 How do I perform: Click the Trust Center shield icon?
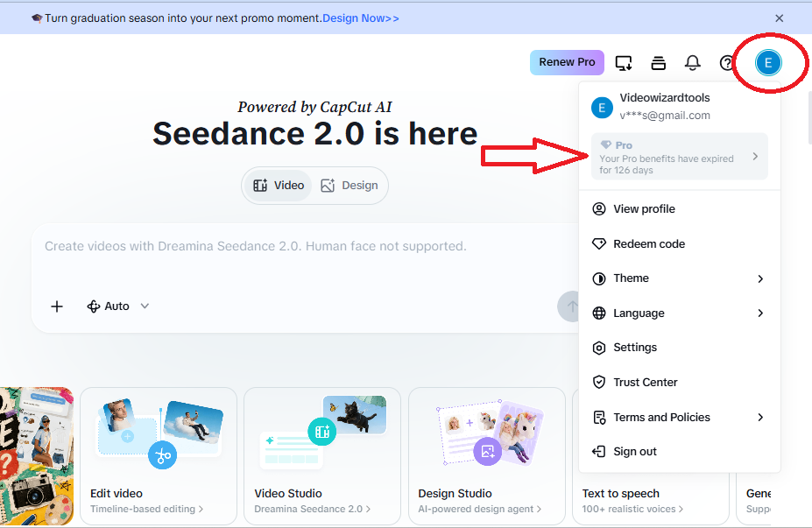[599, 382]
